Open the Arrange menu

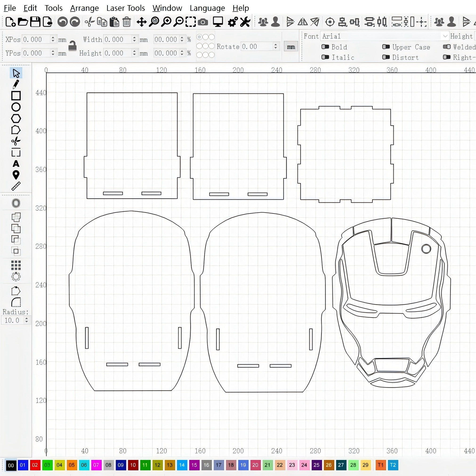pyautogui.click(x=84, y=8)
